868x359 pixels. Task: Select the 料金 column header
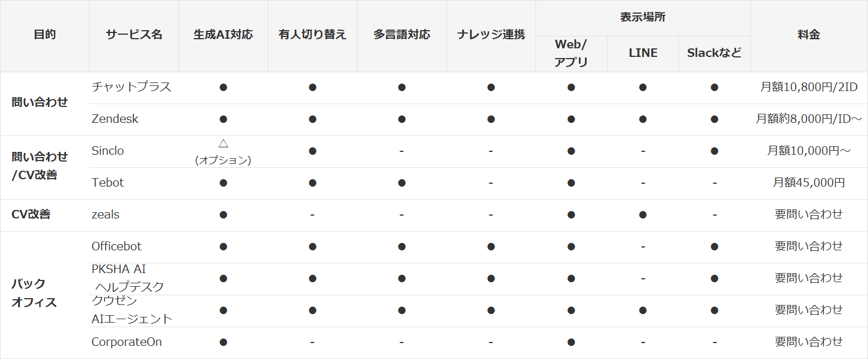pos(809,35)
